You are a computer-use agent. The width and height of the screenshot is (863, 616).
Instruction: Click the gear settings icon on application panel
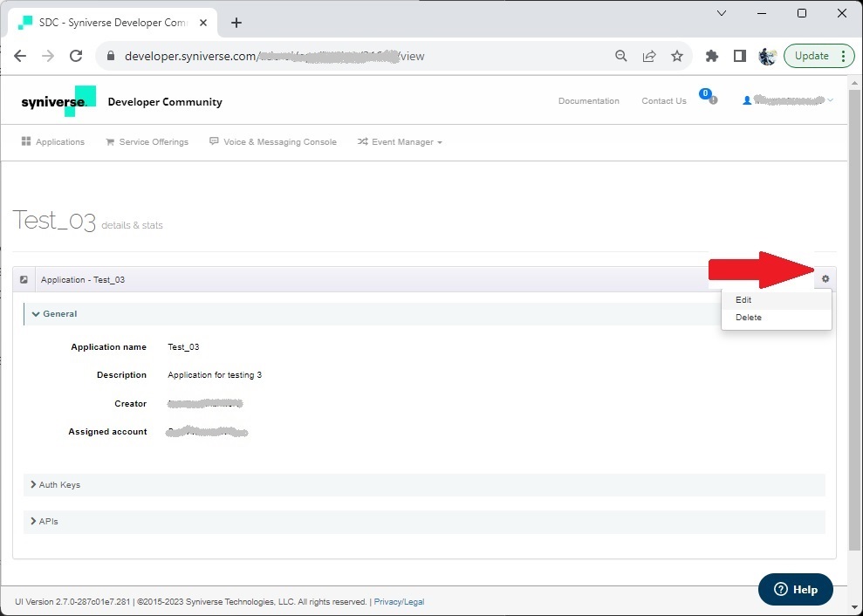pos(825,279)
